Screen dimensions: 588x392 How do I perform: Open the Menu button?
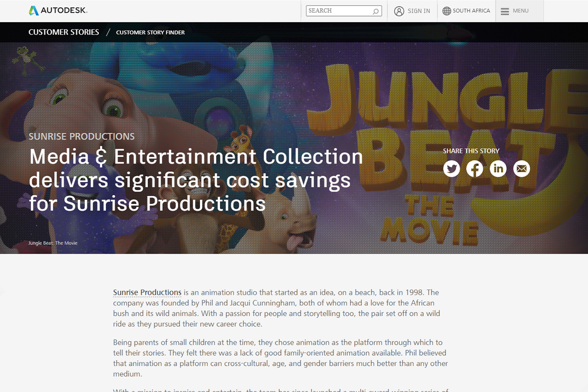click(x=520, y=11)
